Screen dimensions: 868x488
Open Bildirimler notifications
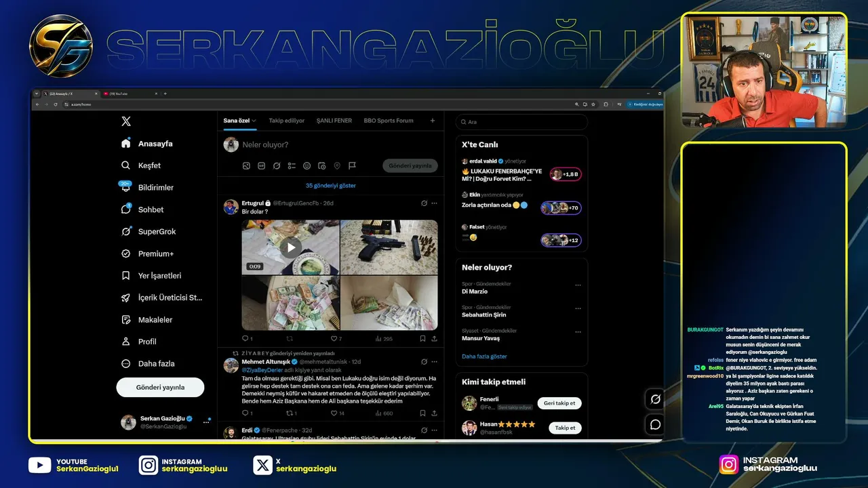[146, 187]
